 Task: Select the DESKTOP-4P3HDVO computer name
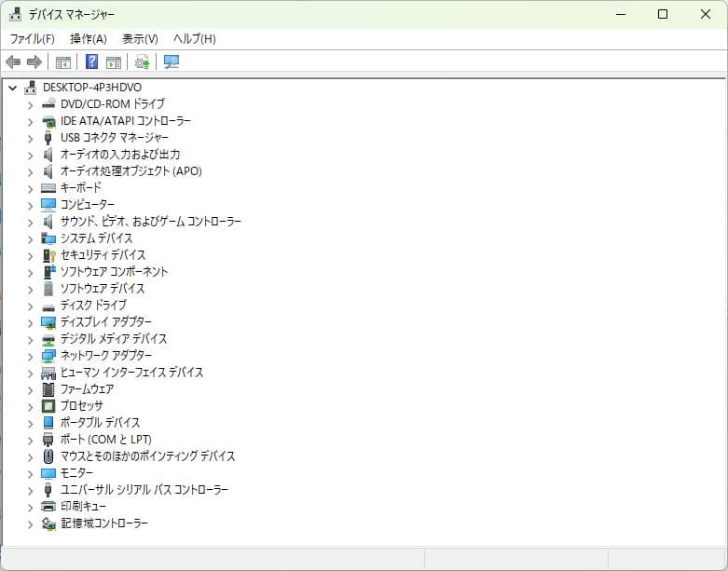(92, 88)
